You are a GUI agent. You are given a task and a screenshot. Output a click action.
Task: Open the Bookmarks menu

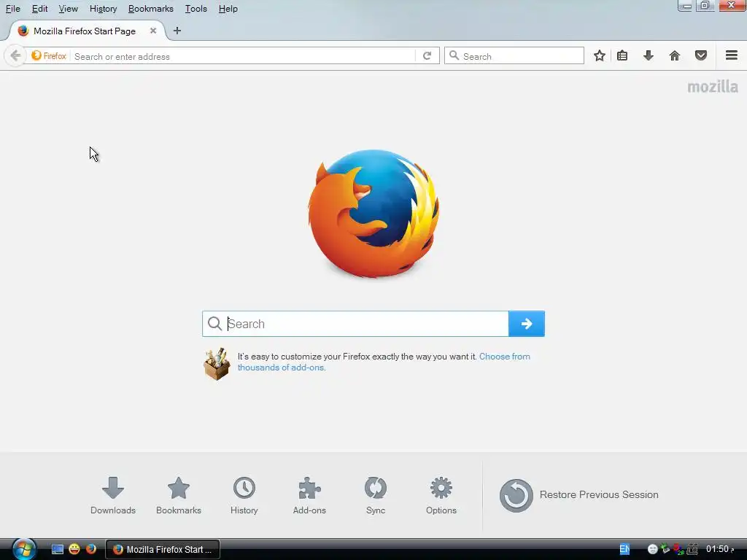tap(150, 9)
